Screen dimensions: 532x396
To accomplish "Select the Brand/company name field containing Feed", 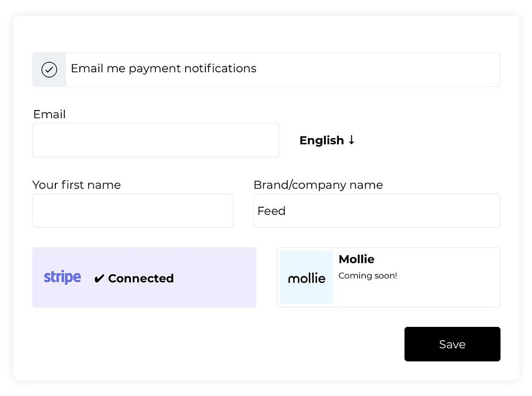I will pyautogui.click(x=376, y=210).
